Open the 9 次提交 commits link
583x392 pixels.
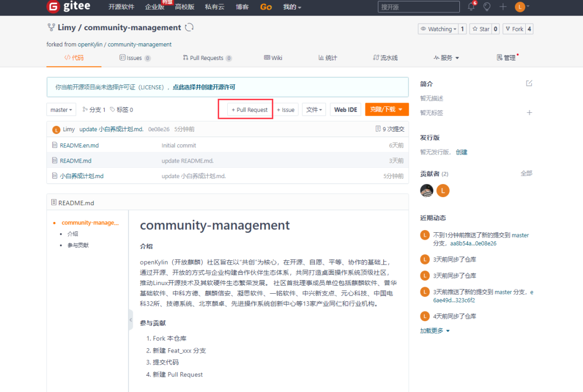coord(390,129)
